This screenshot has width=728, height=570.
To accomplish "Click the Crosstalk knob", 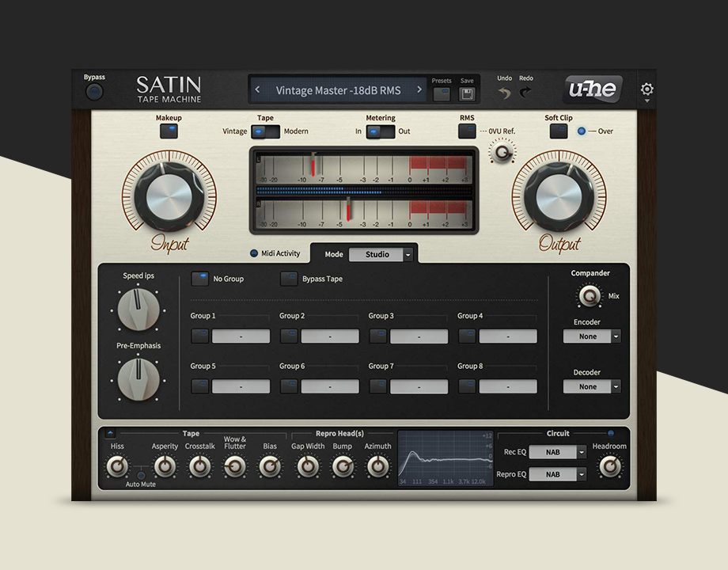I will coord(199,466).
